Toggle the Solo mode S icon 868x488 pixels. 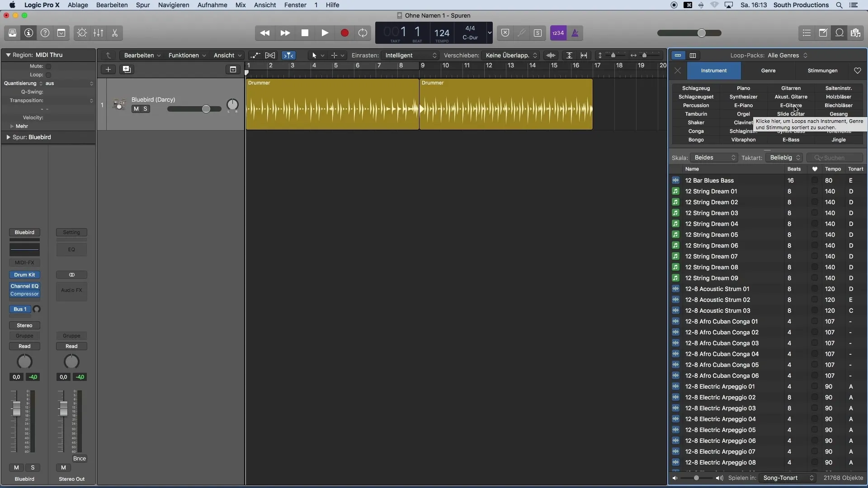coord(538,33)
